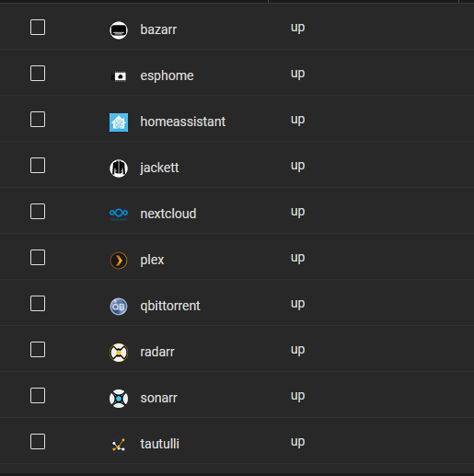Open the nextcloud app name link
Image resolution: width=474 pixels, height=476 pixels.
point(168,214)
